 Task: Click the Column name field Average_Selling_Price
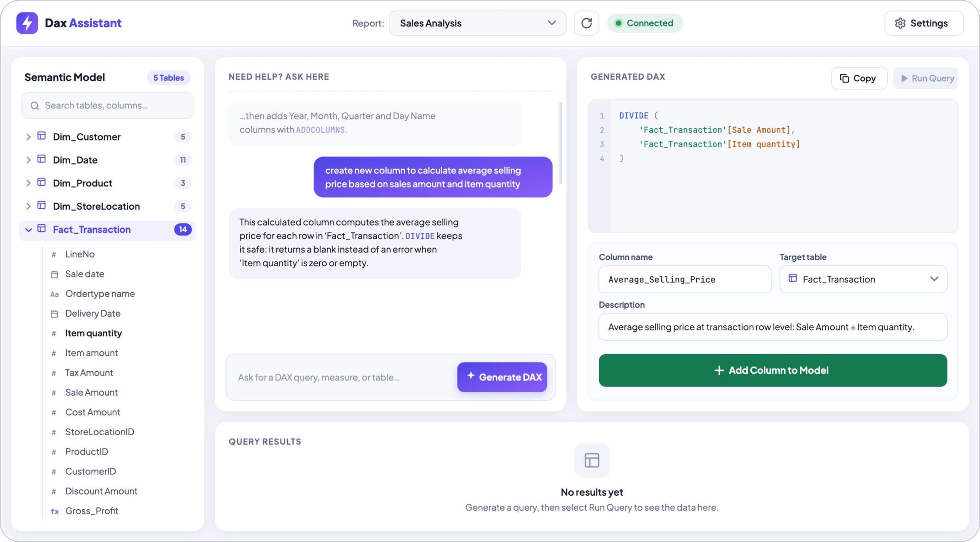[x=685, y=279]
